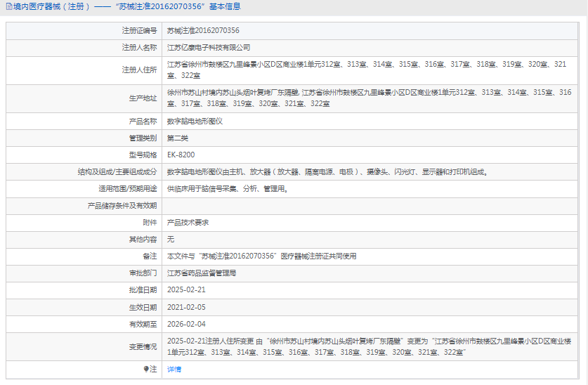Click the 审批部门 label cell

coord(84,273)
